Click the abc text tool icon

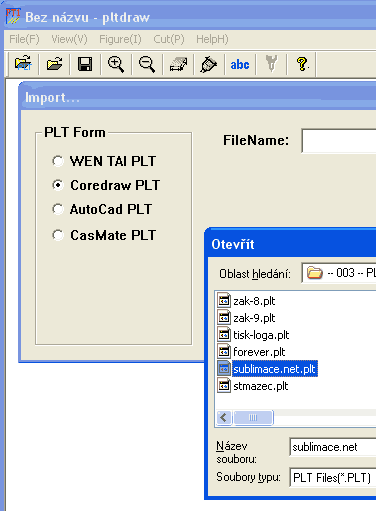coord(240,64)
